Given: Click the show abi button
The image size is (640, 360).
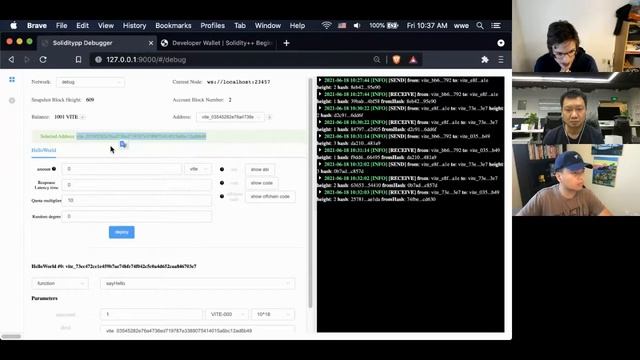Looking at the screenshot, I should [x=260, y=169].
